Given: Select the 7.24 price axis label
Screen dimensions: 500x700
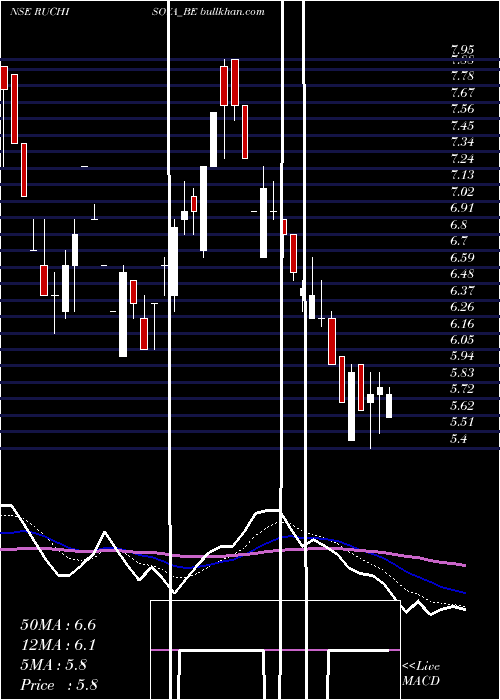Looking at the screenshot, I should coord(462,158).
